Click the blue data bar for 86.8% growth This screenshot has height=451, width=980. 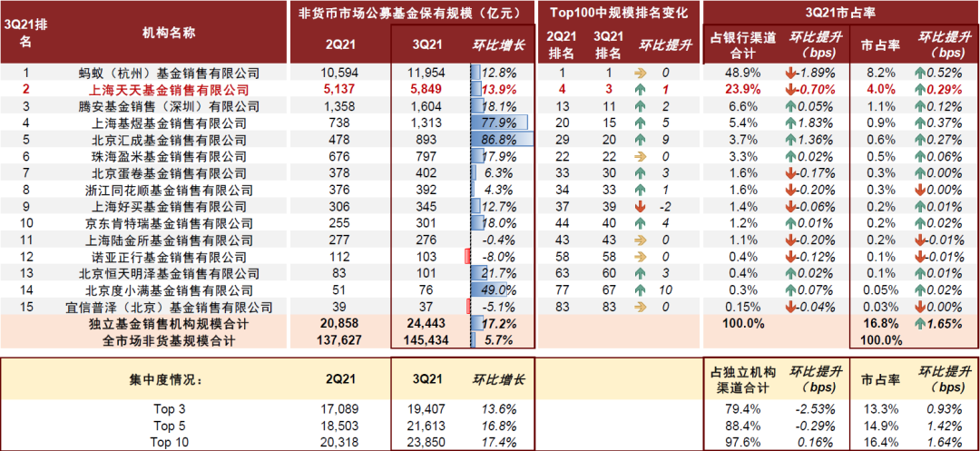click(501, 140)
